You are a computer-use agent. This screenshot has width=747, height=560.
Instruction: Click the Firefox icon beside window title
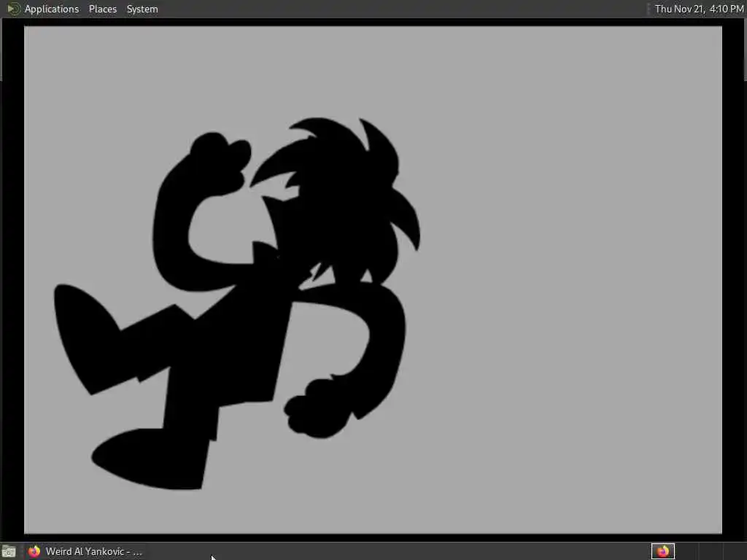tap(34, 551)
